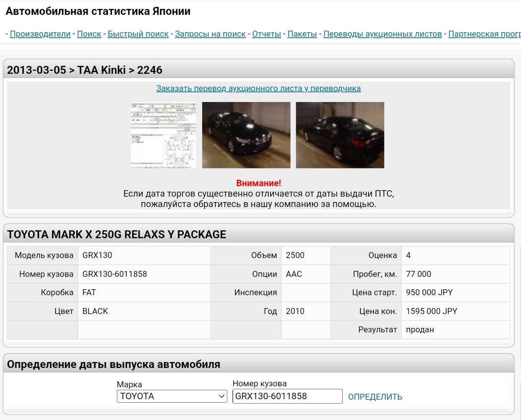Select the 1595 000 JPY value

[x=432, y=312]
